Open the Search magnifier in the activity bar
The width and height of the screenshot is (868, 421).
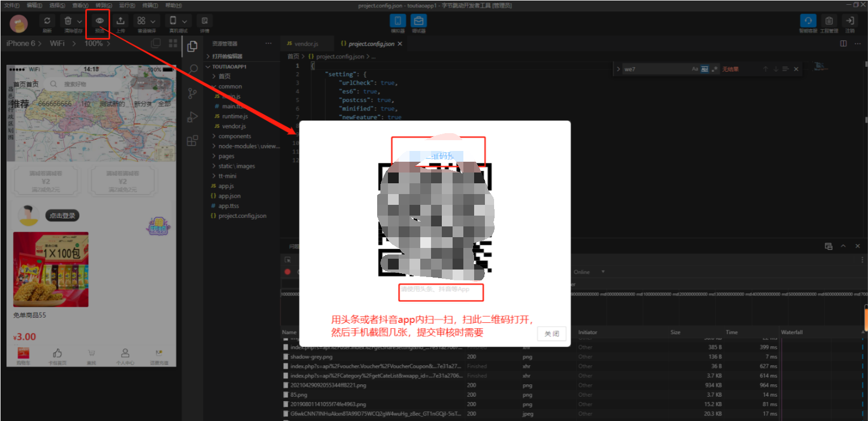pos(192,69)
